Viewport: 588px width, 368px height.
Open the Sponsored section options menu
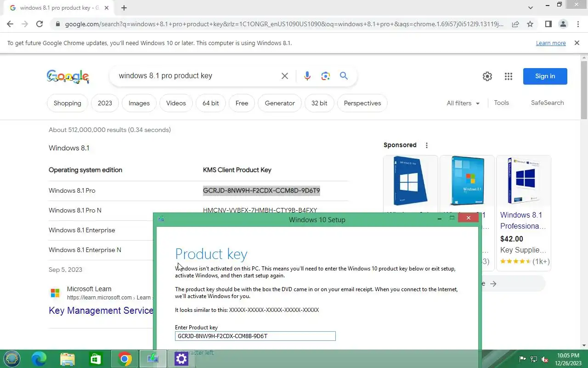pos(427,145)
